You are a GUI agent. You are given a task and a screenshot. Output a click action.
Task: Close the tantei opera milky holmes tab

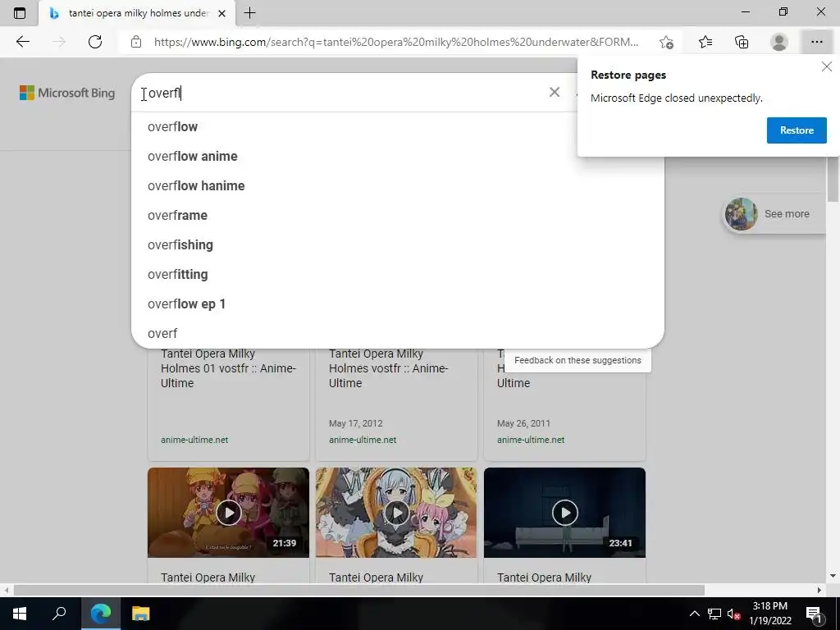point(221,13)
